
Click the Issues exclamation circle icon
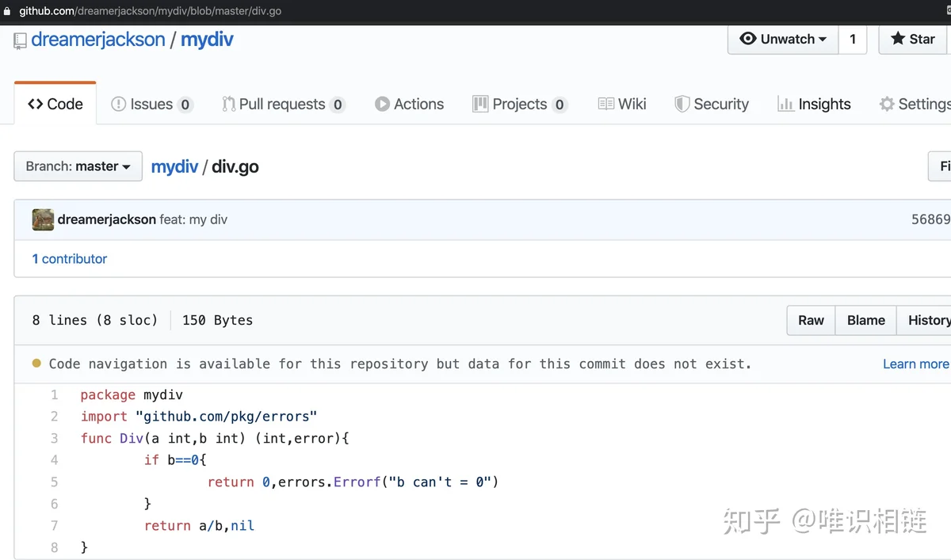click(119, 104)
